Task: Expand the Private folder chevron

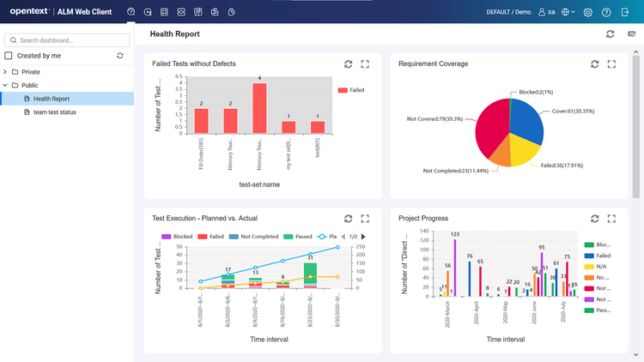Action: [5, 72]
